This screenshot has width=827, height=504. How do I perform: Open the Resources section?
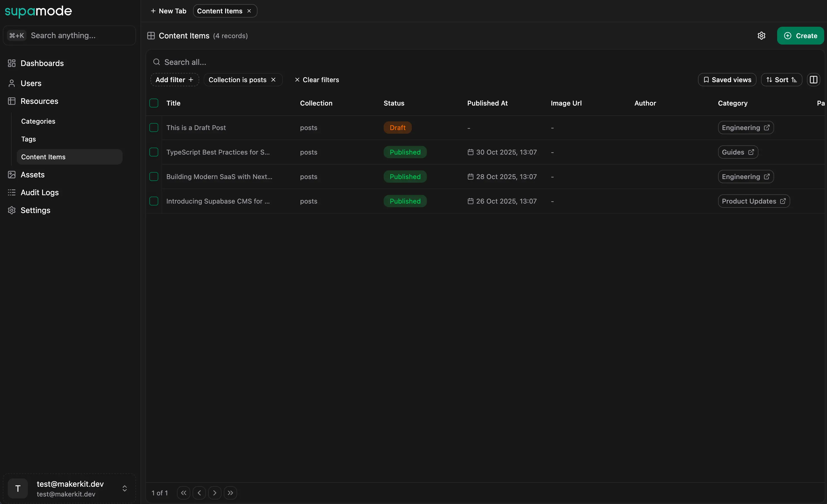39,101
